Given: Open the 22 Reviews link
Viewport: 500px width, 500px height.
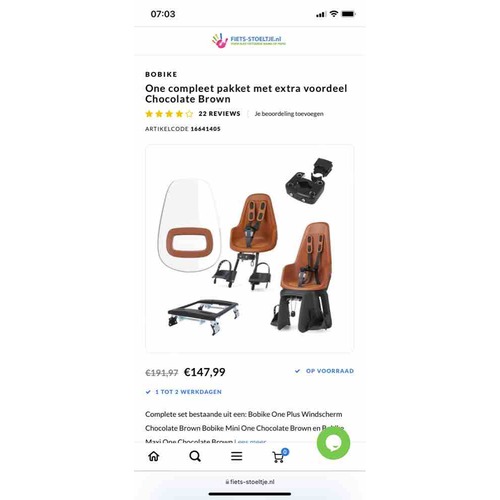Looking at the screenshot, I should pyautogui.click(x=219, y=114).
